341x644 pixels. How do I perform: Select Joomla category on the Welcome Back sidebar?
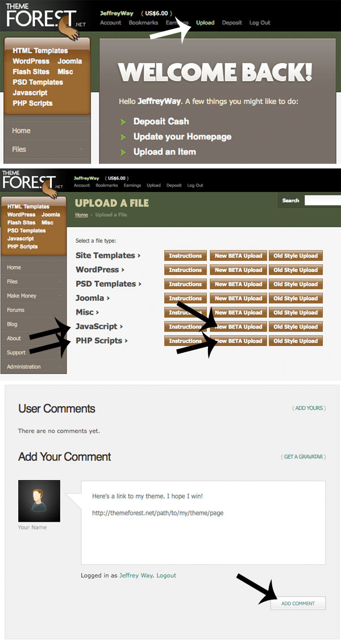coord(70,61)
